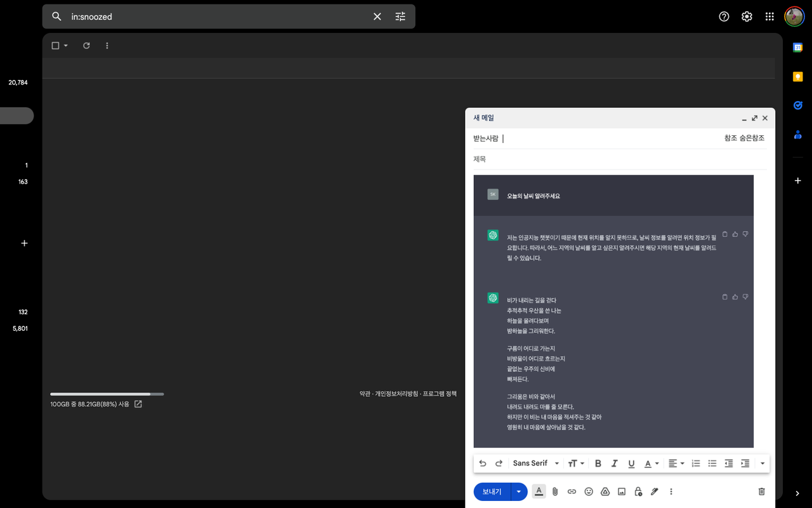
Task: Open more compose options menu
Action: pos(671,491)
